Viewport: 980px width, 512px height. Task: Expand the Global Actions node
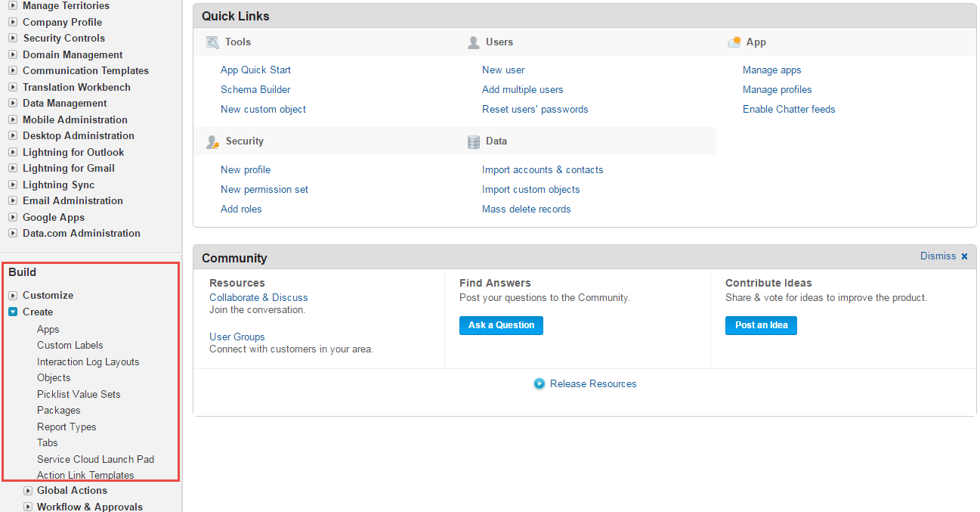coord(28,490)
